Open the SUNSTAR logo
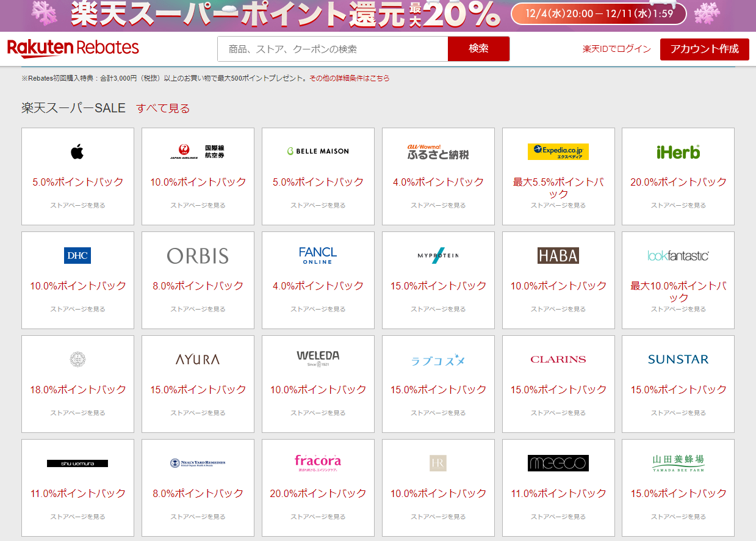756x541 pixels. point(678,359)
